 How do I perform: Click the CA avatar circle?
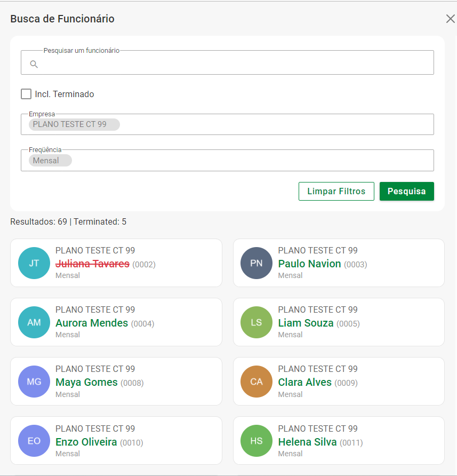tap(256, 382)
